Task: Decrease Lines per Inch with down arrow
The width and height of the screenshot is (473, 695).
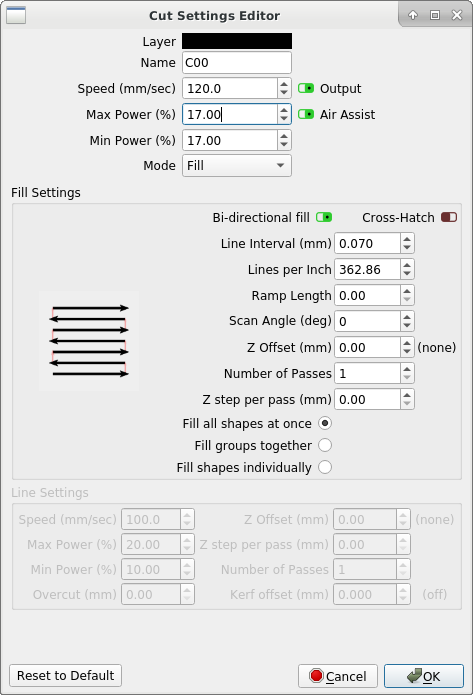Action: point(407,274)
